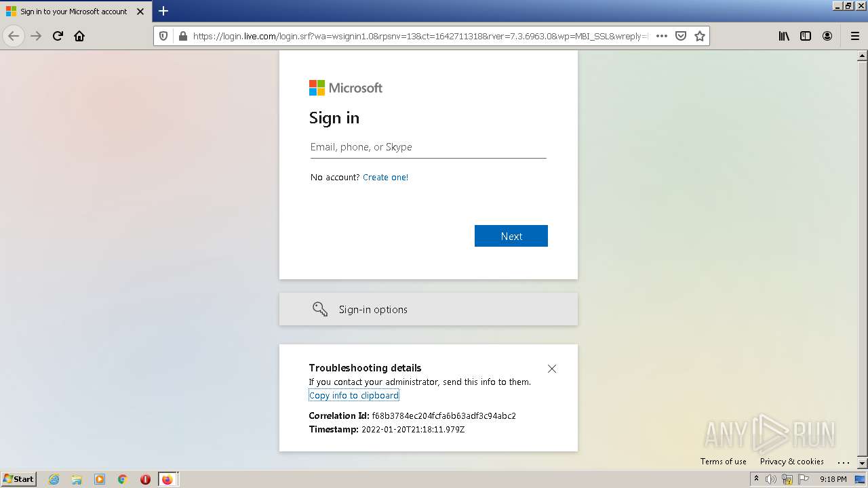The image size is (868, 488).
Task: Open the Terms of use link
Action: (x=724, y=462)
